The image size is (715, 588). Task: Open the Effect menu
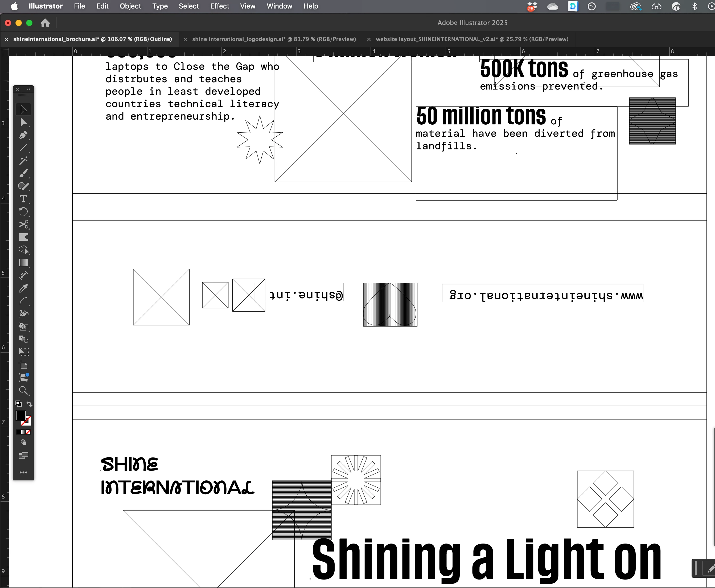pos(219,6)
